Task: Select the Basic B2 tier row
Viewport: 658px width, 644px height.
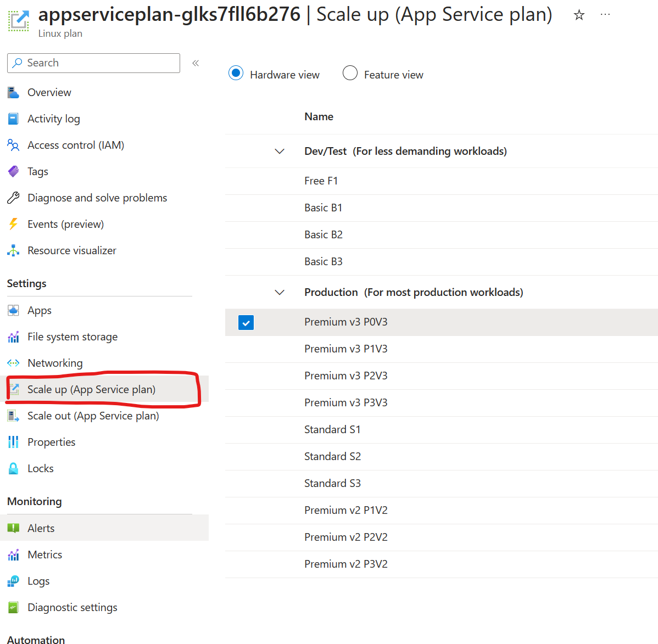Action: pyautogui.click(x=442, y=234)
